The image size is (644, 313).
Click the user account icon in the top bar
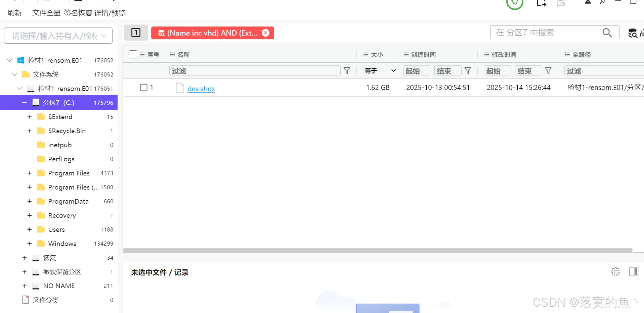(x=588, y=2)
